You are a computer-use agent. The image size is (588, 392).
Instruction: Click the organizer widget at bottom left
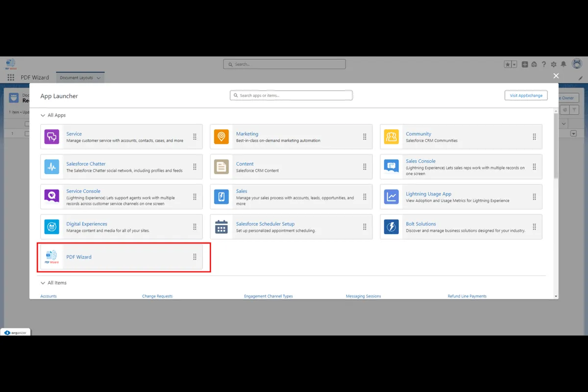[x=16, y=332]
